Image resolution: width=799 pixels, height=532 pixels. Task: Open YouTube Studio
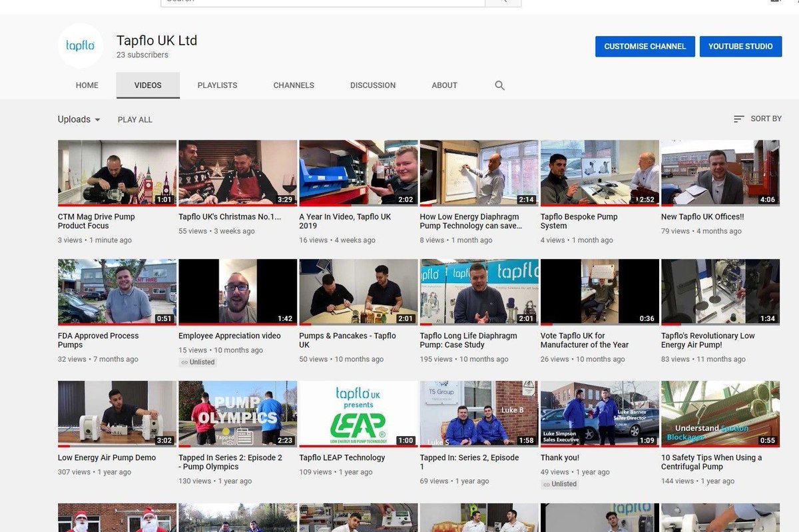[x=740, y=47]
